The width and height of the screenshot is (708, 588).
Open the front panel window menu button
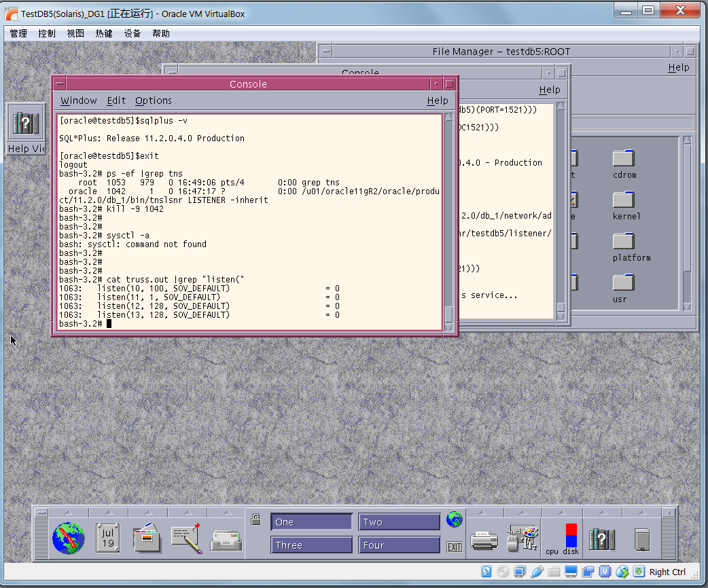pyautogui.click(x=41, y=513)
